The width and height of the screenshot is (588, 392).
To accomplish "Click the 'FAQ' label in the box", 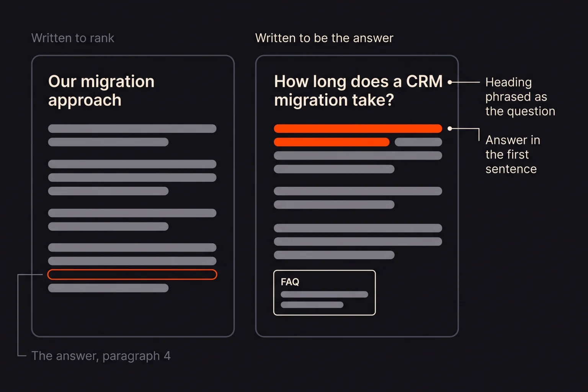I will 290,282.
